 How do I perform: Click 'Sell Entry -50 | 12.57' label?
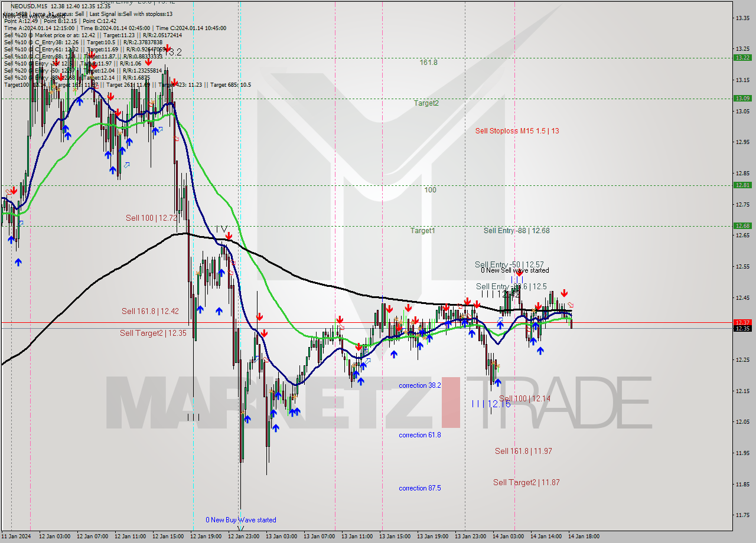coord(509,265)
